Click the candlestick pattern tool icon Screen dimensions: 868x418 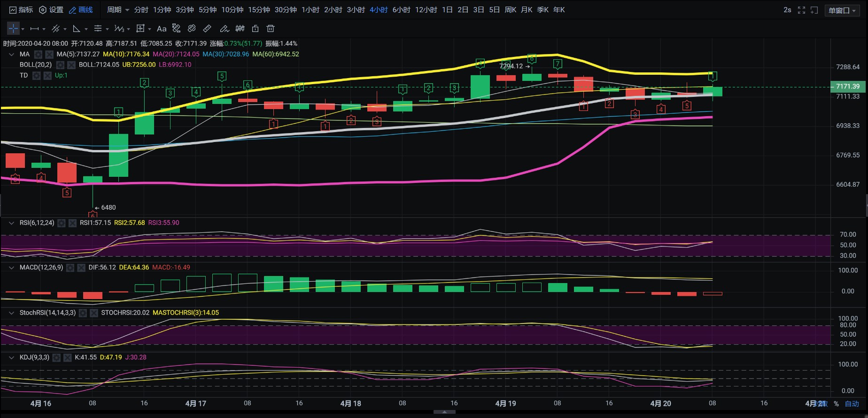pyautogui.click(x=240, y=29)
